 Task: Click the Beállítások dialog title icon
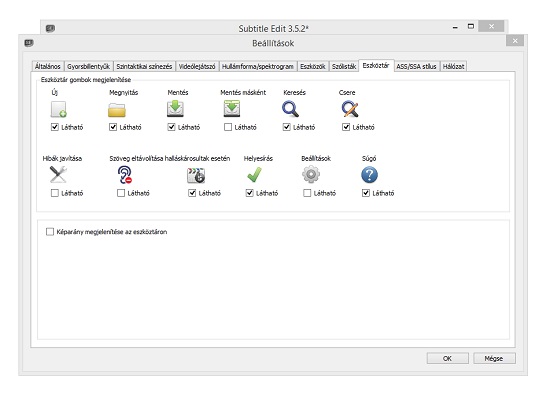point(29,43)
